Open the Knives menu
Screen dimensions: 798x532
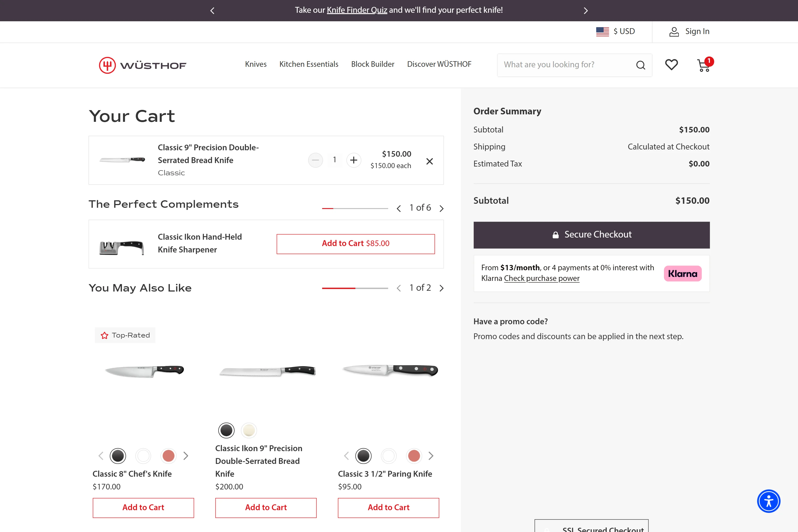point(255,64)
